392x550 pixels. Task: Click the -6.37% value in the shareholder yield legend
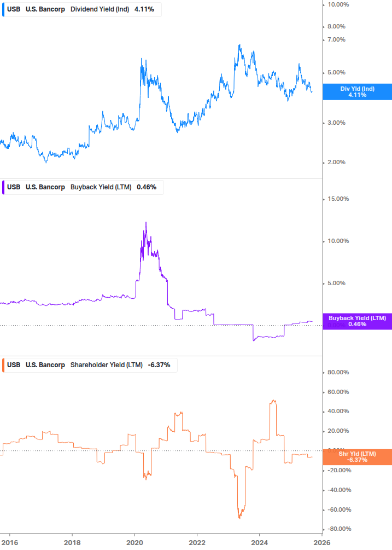159,365
